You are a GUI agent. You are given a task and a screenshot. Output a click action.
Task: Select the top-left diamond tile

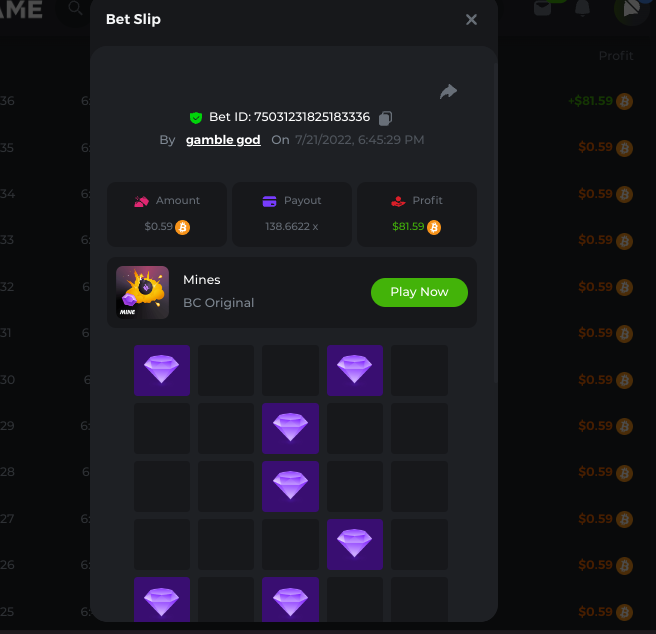[x=162, y=370]
